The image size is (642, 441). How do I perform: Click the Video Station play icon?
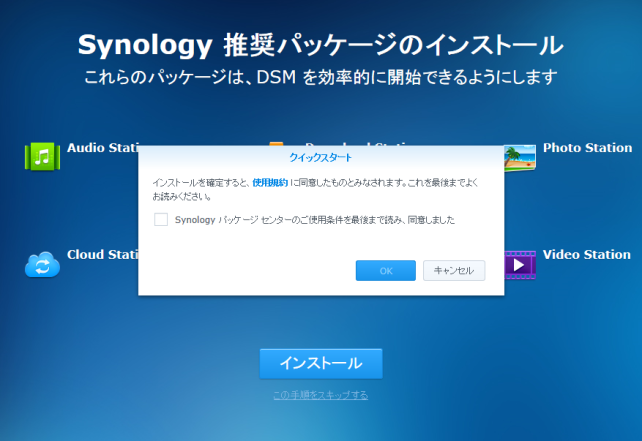tap(520, 265)
